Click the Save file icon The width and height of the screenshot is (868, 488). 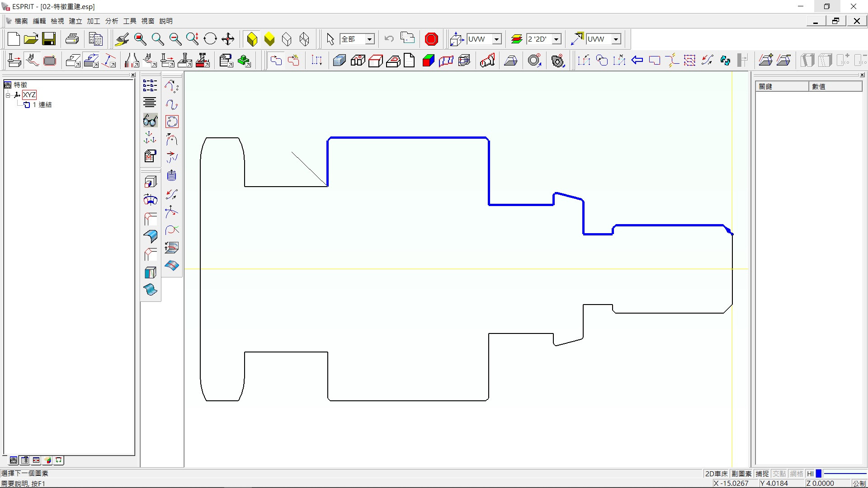(49, 39)
